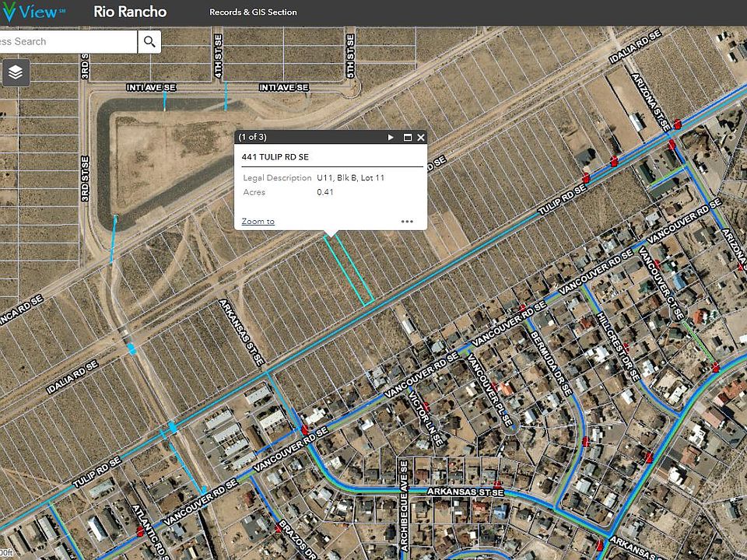Click the popup title 441 TULIP RD SE
This screenshot has height=560, width=747.
click(x=275, y=156)
